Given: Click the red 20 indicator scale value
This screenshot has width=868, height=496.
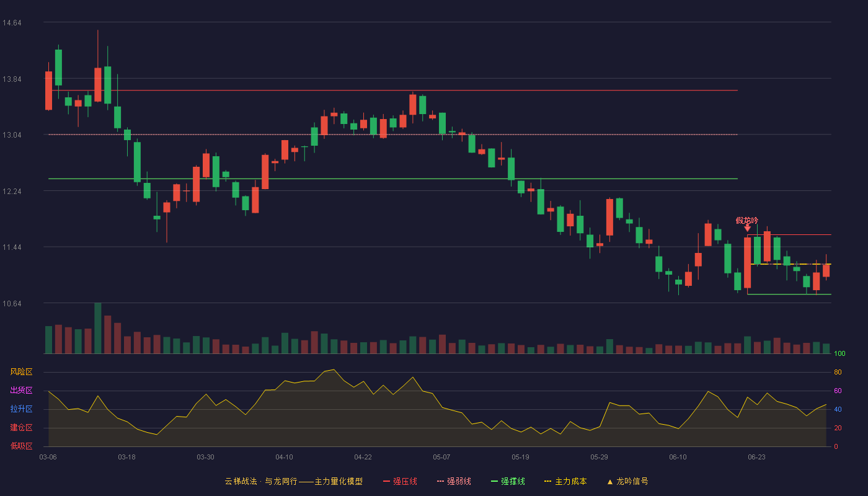Looking at the screenshot, I should [x=838, y=428].
